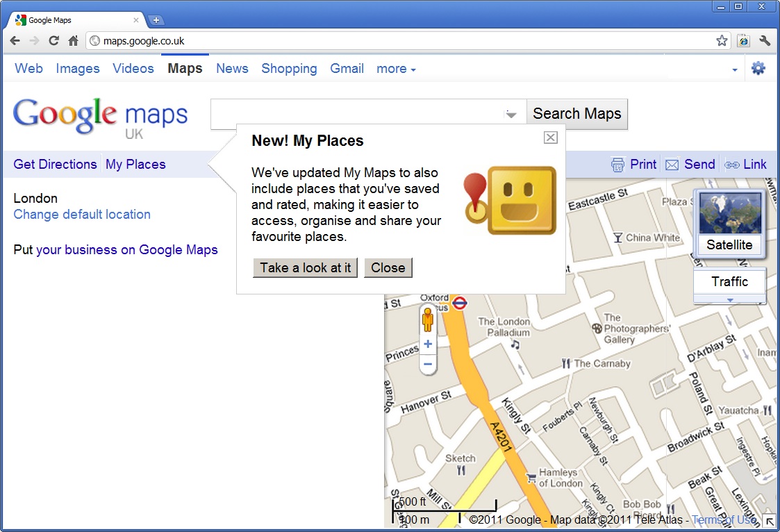The image size is (780, 532).
Task: Open a new tab with the plus button
Action: (156, 20)
